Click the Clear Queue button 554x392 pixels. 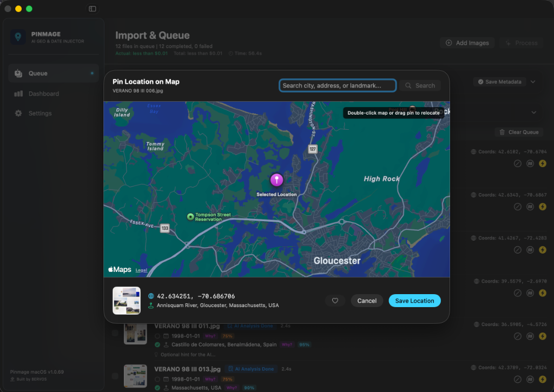point(519,132)
